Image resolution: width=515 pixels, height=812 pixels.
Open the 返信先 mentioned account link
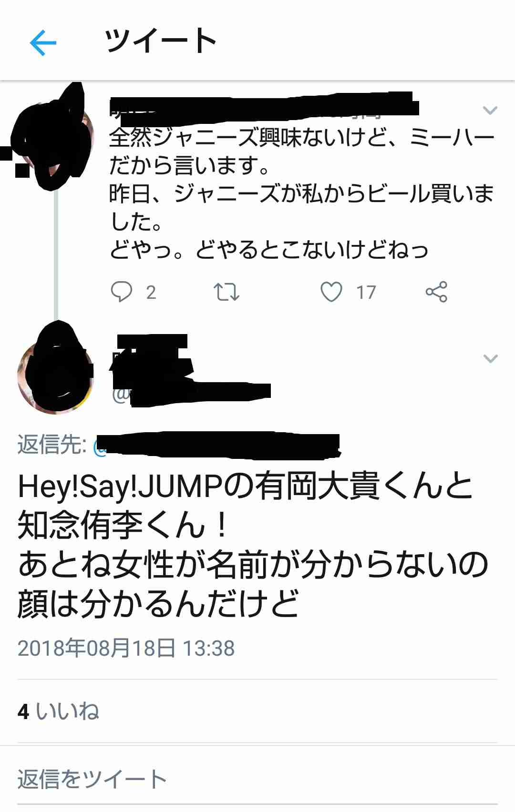217,446
